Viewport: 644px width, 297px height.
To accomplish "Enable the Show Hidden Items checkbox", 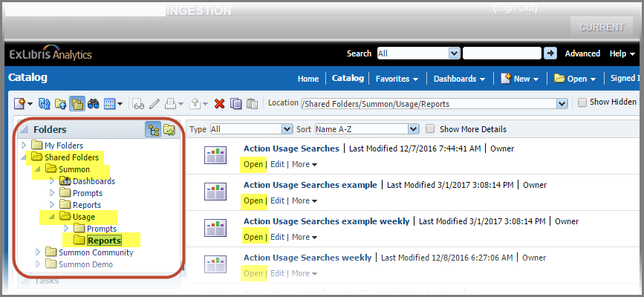I will [x=582, y=102].
